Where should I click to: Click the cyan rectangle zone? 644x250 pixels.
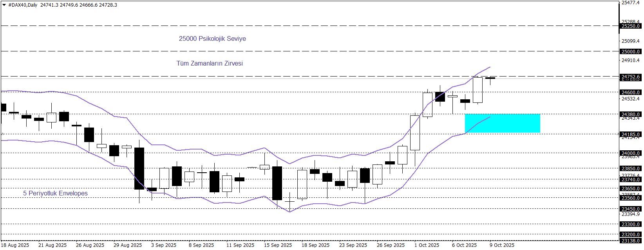[x=502, y=123]
